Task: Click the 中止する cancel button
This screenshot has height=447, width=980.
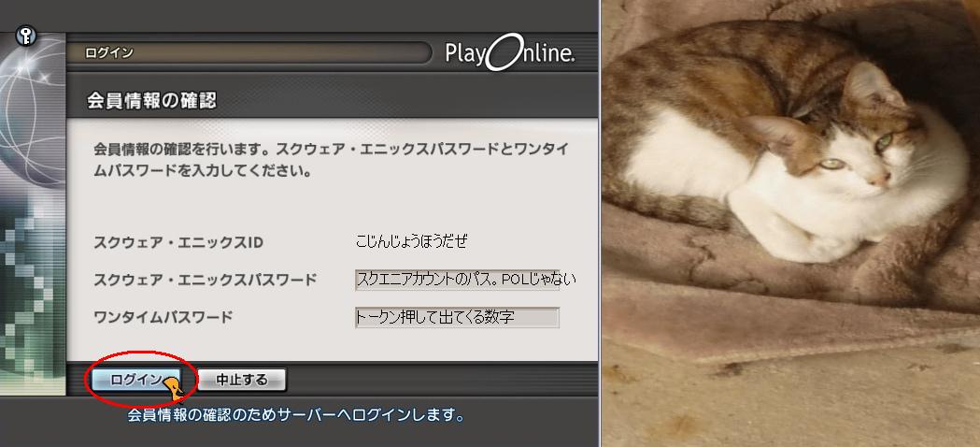Action: tap(242, 380)
